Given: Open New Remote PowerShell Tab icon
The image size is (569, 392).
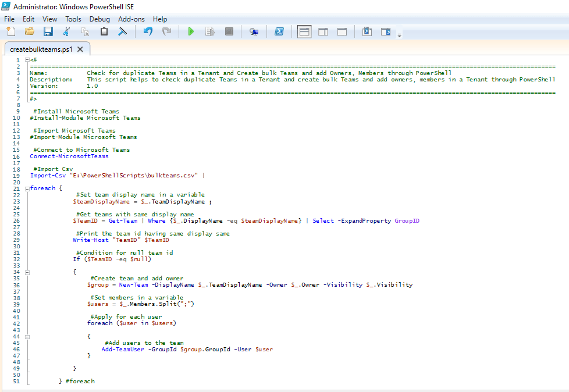Looking at the screenshot, I should (254, 32).
